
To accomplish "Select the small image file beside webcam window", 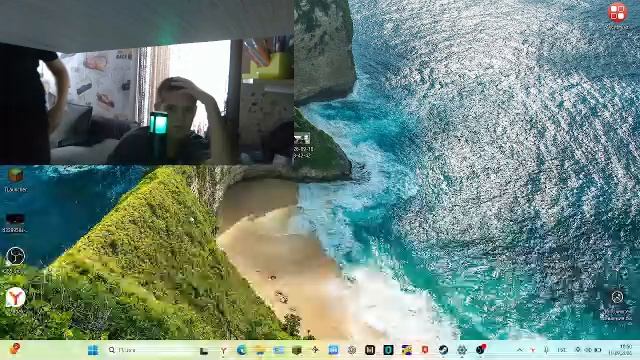I will pyautogui.click(x=302, y=146).
